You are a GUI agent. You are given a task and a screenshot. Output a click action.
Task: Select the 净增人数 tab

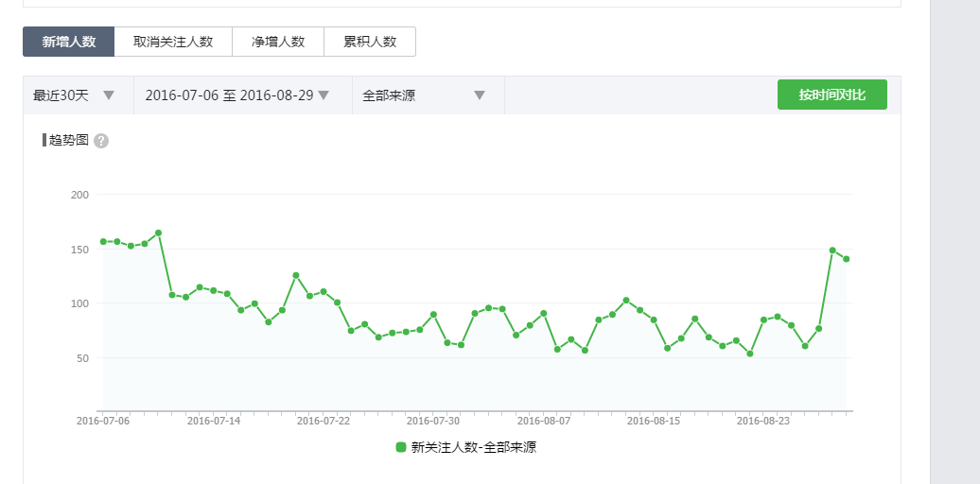pos(278,42)
